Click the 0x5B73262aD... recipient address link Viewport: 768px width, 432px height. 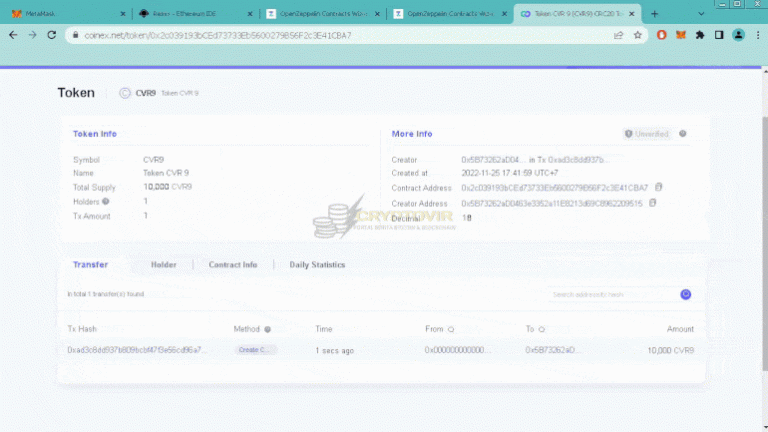553,350
